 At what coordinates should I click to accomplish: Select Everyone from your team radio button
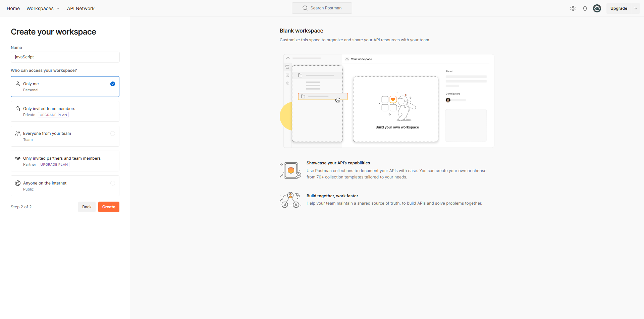pyautogui.click(x=113, y=134)
